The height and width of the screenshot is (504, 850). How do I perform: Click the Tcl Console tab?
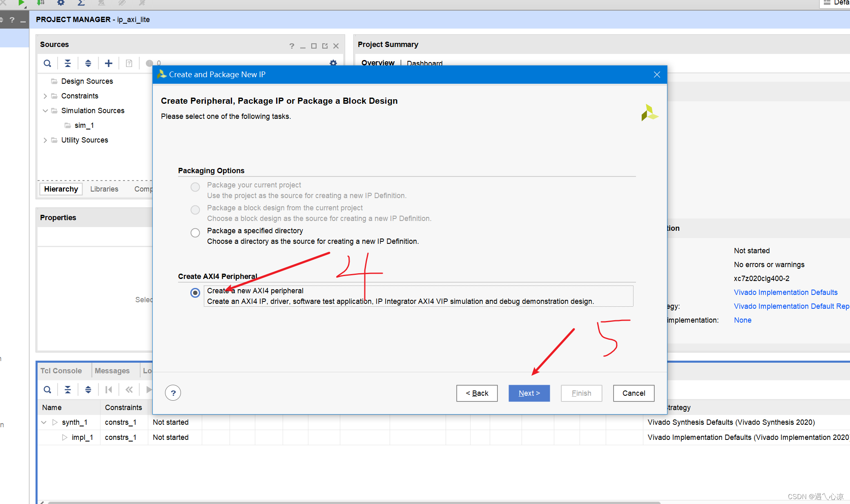point(63,370)
